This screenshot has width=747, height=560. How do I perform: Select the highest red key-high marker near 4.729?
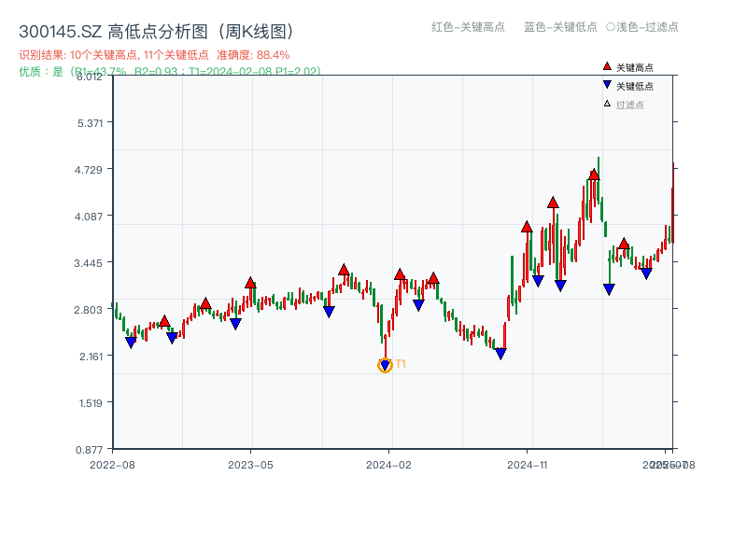pyautogui.click(x=594, y=175)
